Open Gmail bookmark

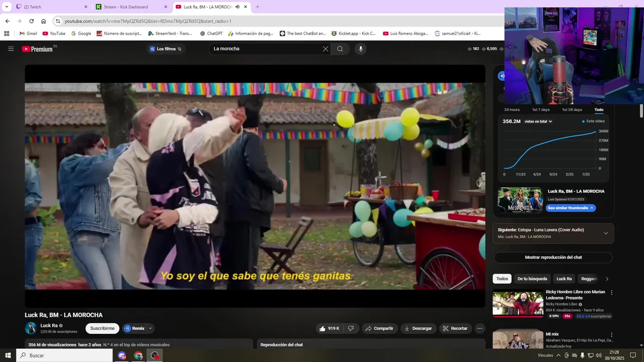click(28, 34)
